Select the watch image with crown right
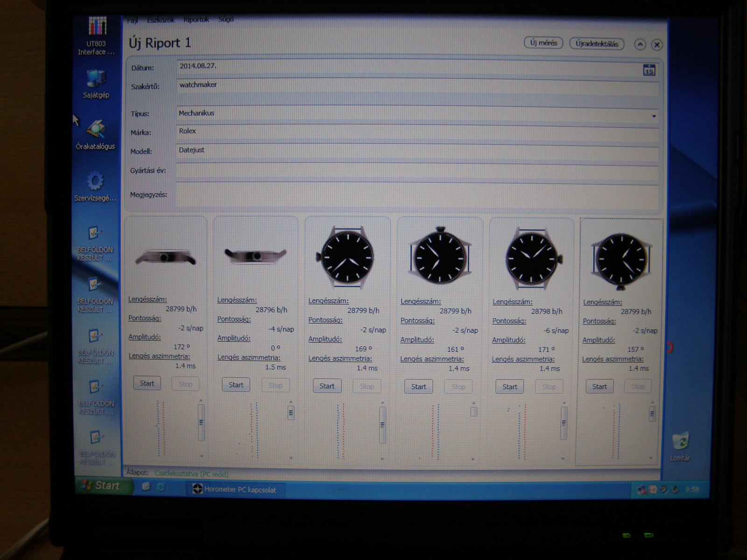Screen dimensions: 747x560 [x=533, y=259]
